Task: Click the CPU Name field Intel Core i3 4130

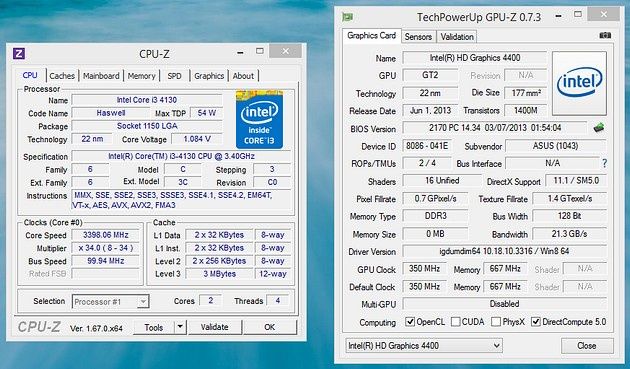Action: 147,100
